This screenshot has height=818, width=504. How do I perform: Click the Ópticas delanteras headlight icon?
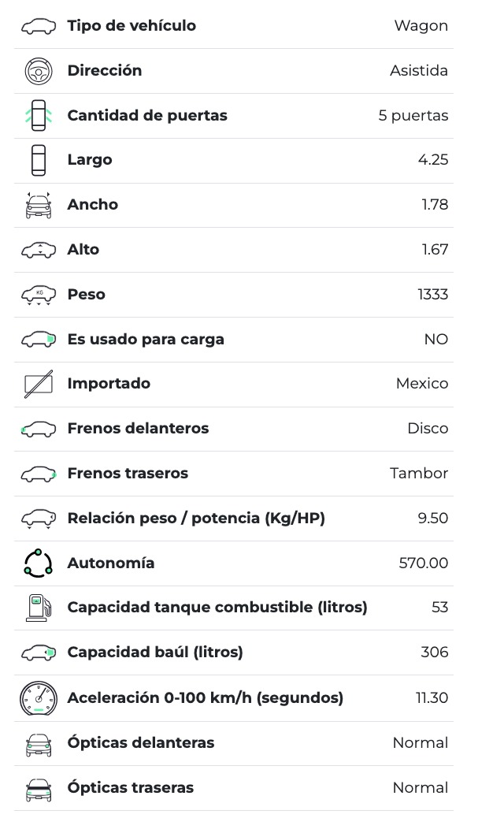(x=39, y=743)
